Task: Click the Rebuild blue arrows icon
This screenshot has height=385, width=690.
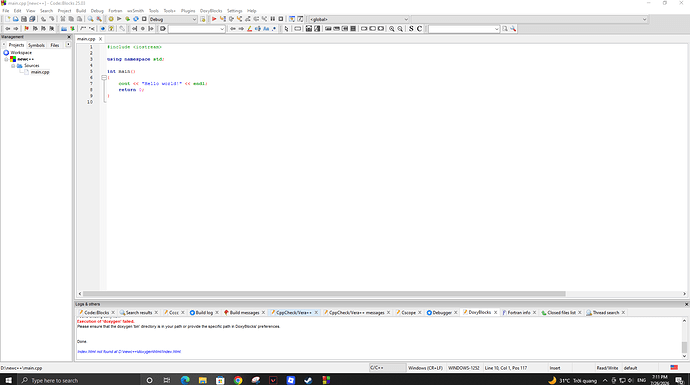Action: point(136,19)
